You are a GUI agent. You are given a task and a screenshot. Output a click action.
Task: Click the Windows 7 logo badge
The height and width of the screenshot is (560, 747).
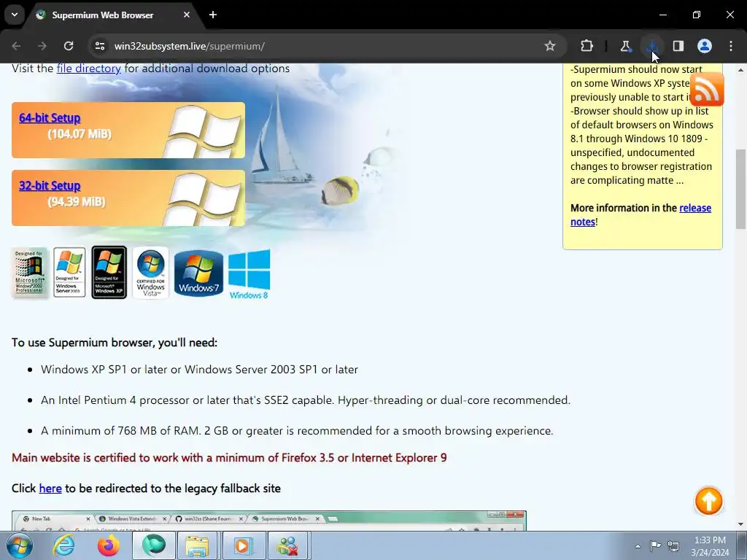click(198, 273)
